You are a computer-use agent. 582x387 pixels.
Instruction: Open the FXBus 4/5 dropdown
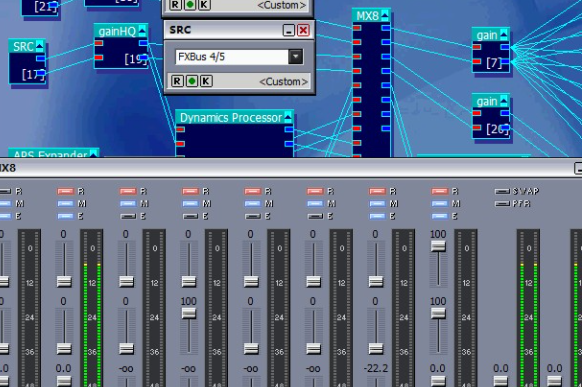295,57
